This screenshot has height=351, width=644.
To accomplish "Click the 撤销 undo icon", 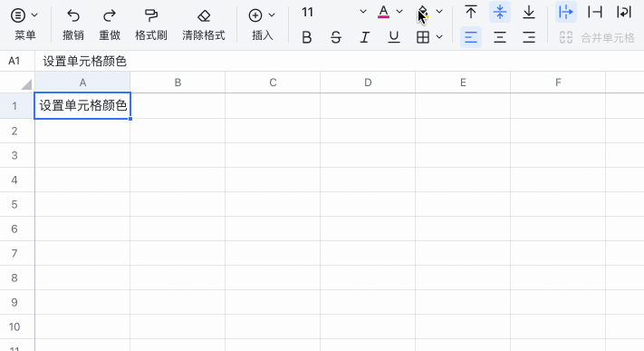I will click(73, 15).
